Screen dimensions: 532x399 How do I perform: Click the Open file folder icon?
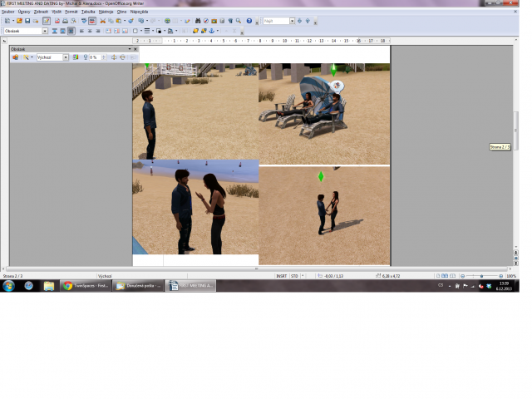click(x=19, y=21)
